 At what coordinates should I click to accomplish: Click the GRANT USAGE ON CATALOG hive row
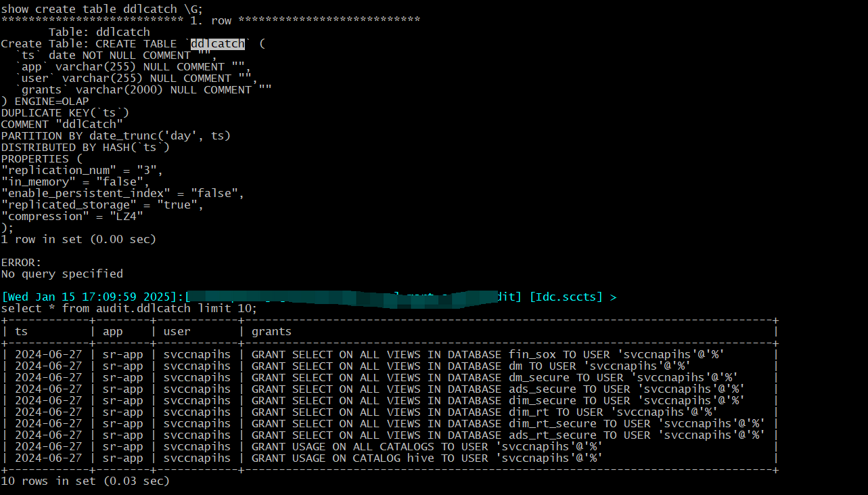[389, 458]
